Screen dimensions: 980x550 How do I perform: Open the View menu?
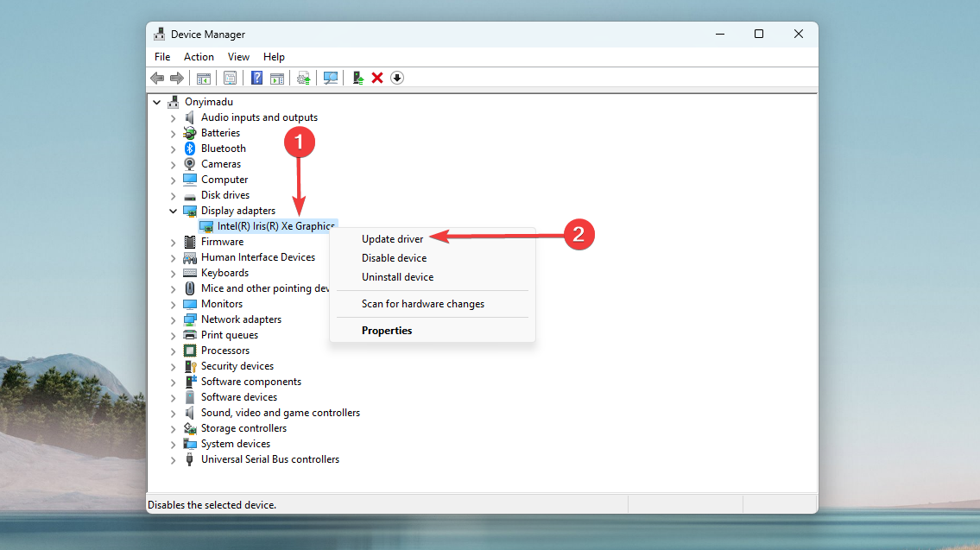point(238,57)
